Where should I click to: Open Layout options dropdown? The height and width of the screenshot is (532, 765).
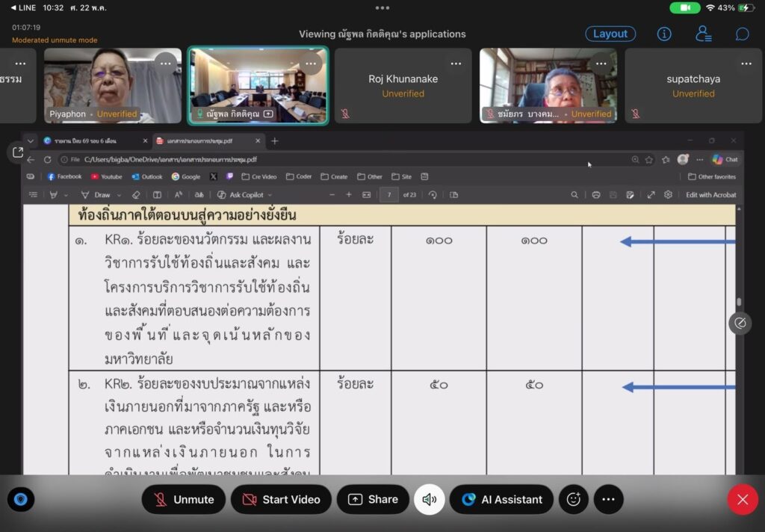pyautogui.click(x=610, y=34)
